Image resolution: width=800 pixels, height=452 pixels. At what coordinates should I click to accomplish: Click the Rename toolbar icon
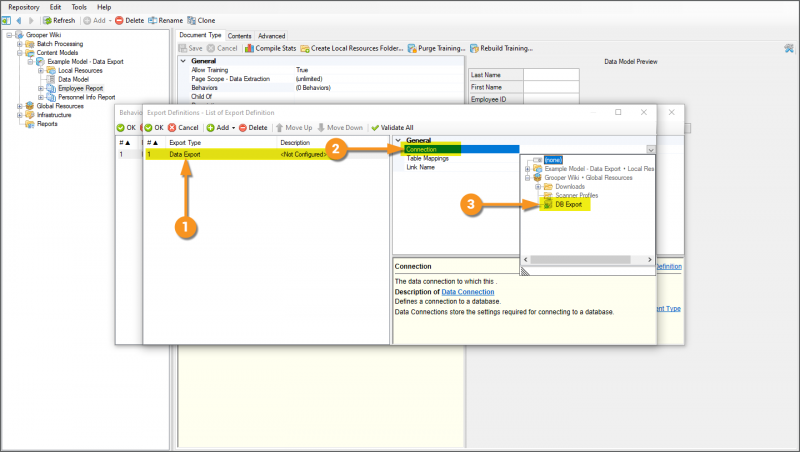pos(165,20)
